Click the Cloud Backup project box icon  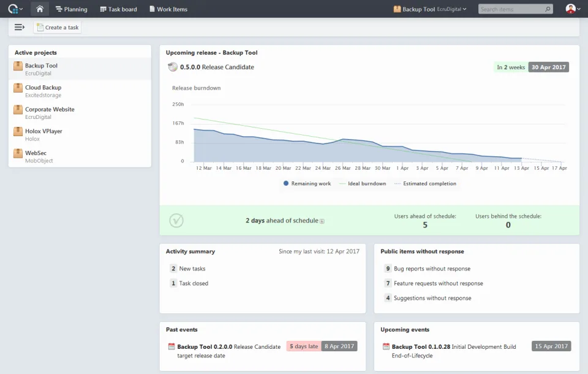pyautogui.click(x=18, y=88)
